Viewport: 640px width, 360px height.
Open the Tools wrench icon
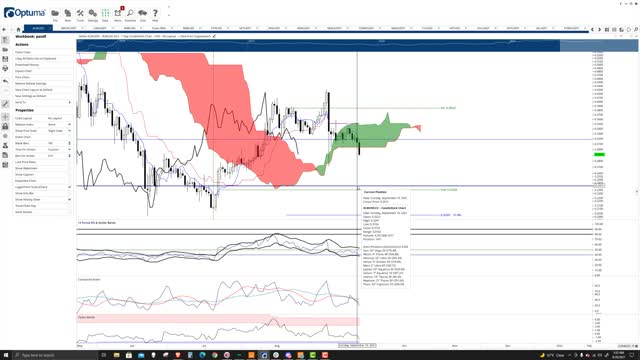click(x=80, y=13)
